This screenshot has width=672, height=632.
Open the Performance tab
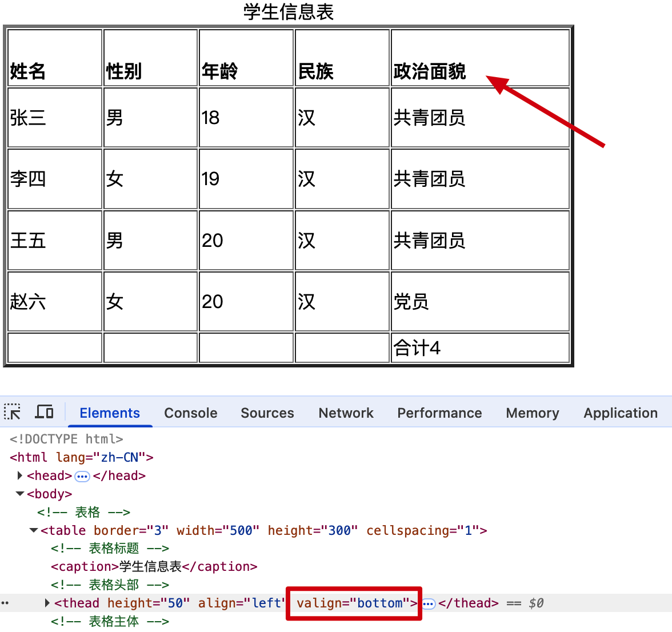click(x=440, y=413)
